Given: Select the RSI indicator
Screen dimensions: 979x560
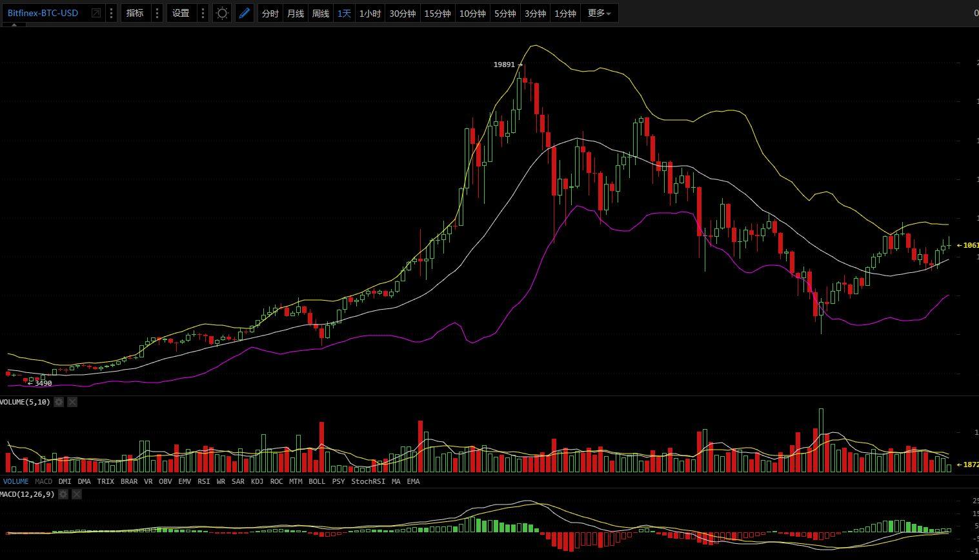Looking at the screenshot, I should 204,481.
